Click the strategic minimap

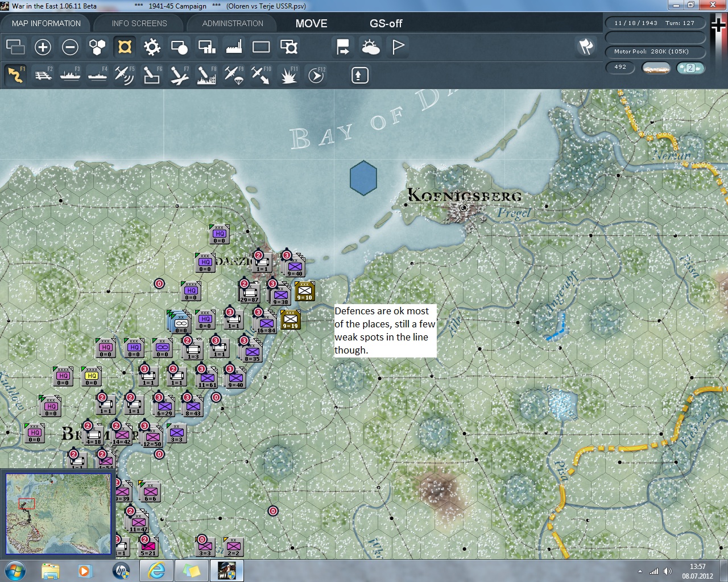58,514
